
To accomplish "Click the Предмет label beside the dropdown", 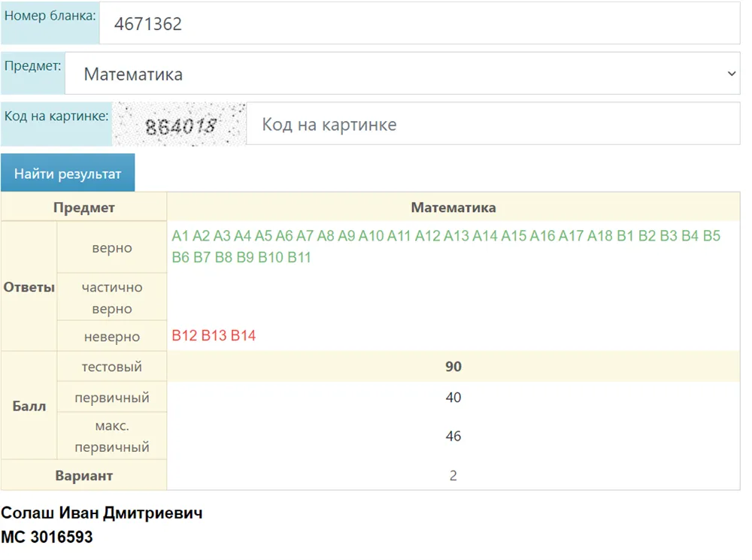I will click(32, 65).
